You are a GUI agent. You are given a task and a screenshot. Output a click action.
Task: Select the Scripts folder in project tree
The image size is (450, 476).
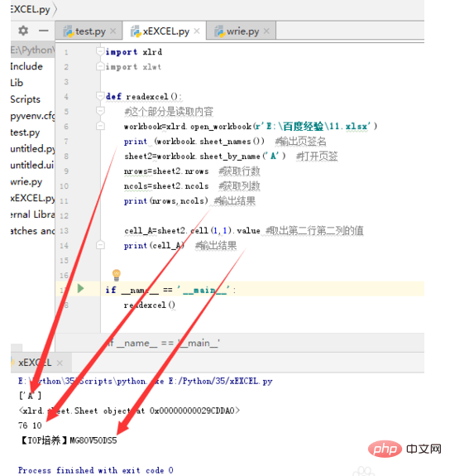[25, 99]
